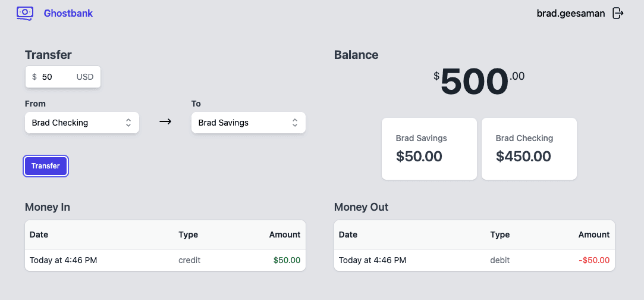Select the Brad Checking balance card
This screenshot has height=300, width=644.
[529, 149]
